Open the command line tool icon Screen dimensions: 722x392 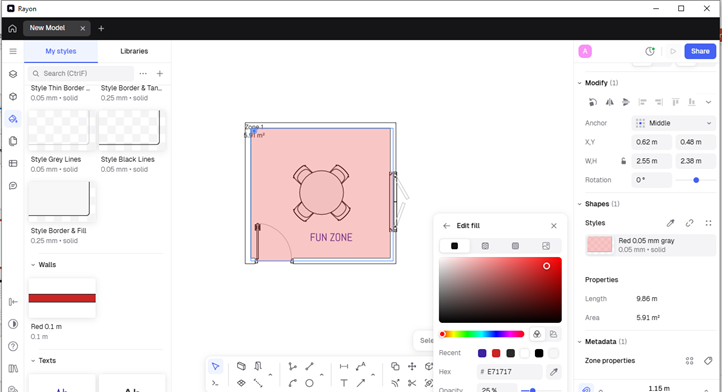215,383
